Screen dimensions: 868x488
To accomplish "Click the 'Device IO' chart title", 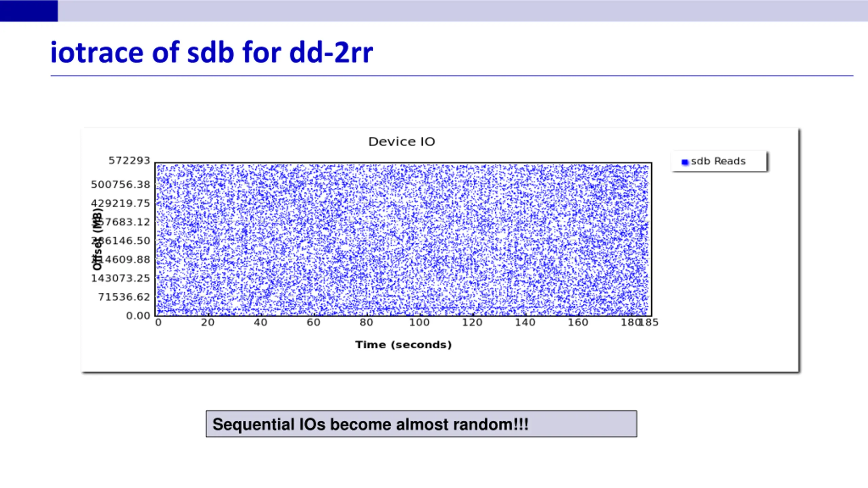I will (x=402, y=142).
